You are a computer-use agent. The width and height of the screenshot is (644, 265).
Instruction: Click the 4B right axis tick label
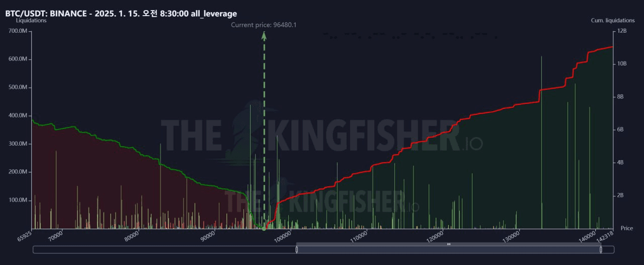tap(621, 163)
